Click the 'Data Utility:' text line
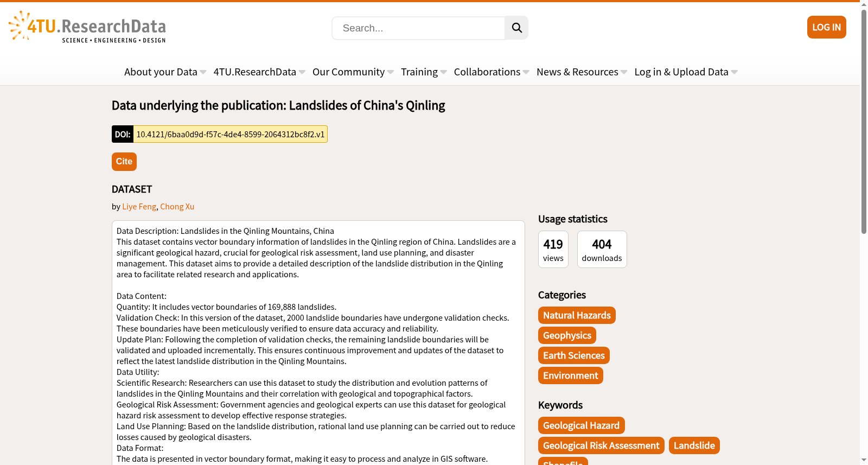The height and width of the screenshot is (465, 868). click(x=138, y=372)
